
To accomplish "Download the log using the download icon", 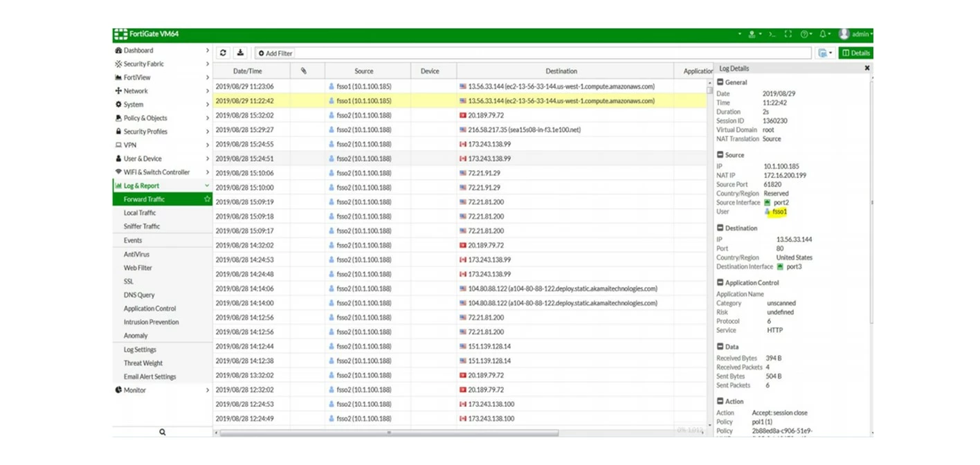I will coord(240,53).
